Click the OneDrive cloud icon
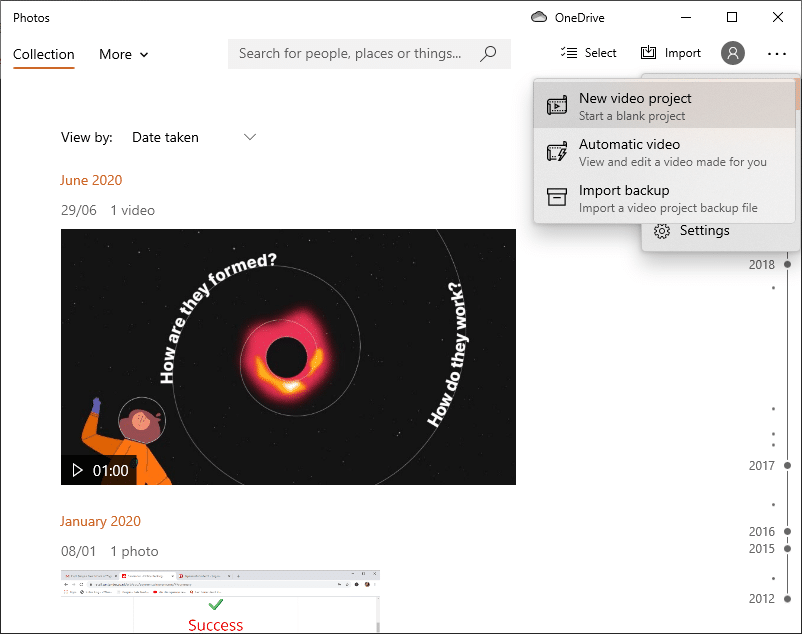Screen dimensions: 802x634 pyautogui.click(x=539, y=17)
